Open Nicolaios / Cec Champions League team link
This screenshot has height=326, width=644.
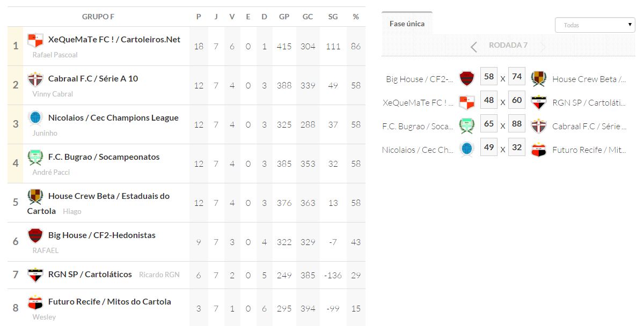pos(113,118)
